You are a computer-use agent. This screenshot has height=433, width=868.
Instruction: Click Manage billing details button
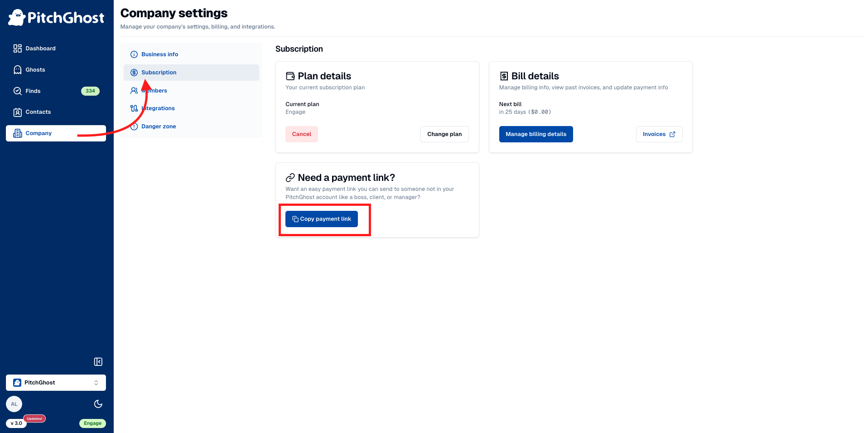tap(535, 134)
